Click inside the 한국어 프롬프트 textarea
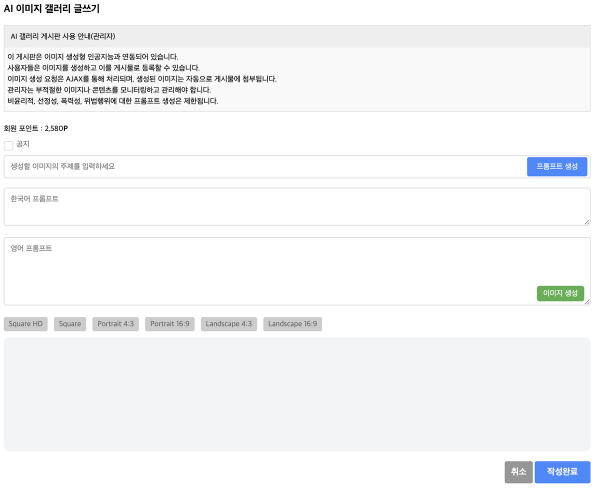Viewport: 600px width, 489px height. click(297, 207)
